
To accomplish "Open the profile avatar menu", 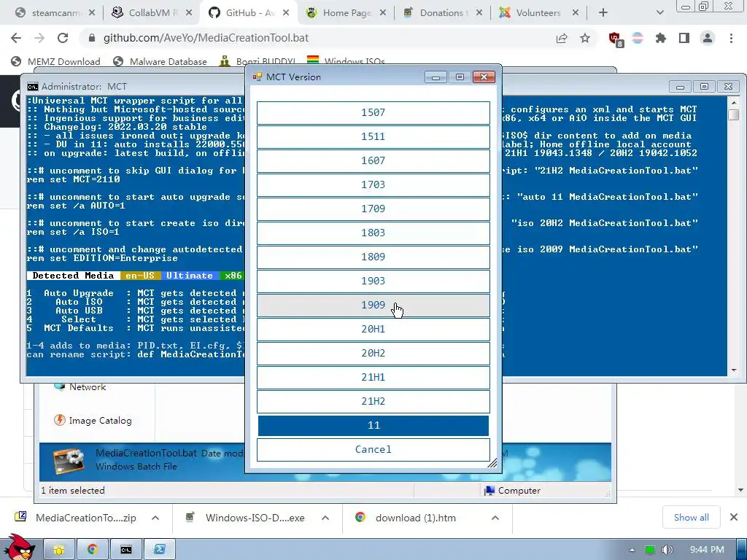I will 708,38.
